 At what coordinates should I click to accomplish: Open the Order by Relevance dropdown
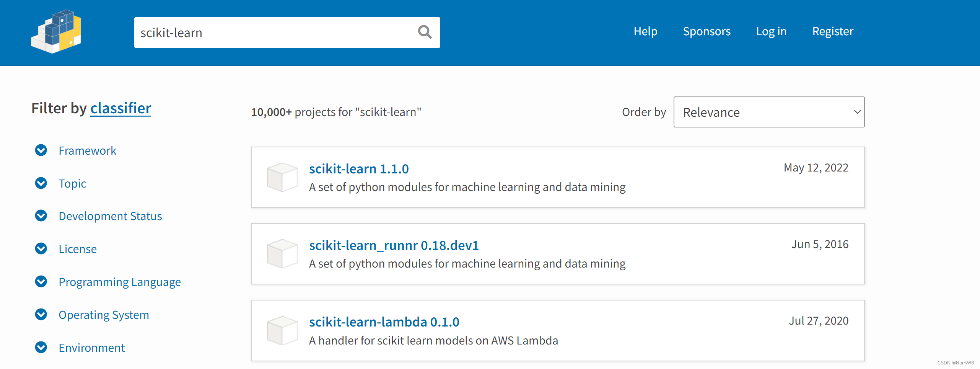click(x=769, y=112)
